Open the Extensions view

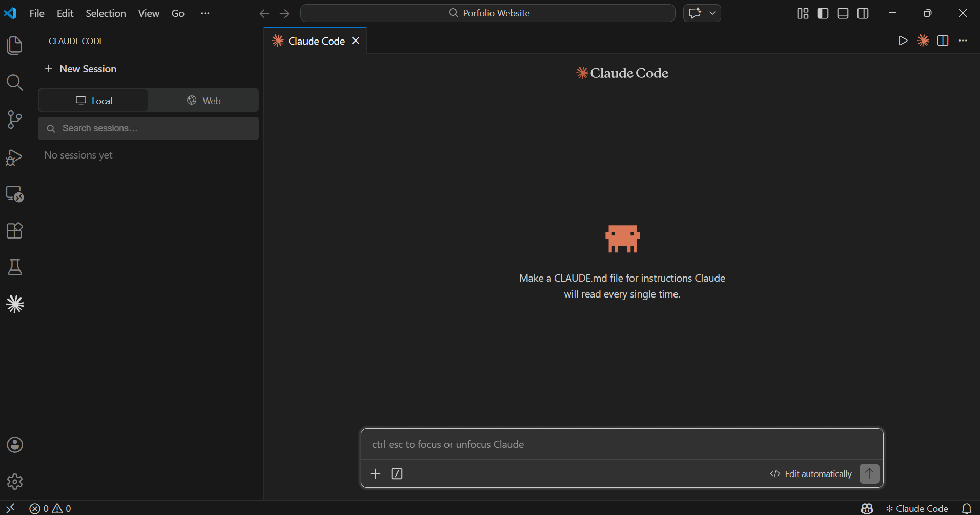pyautogui.click(x=15, y=231)
